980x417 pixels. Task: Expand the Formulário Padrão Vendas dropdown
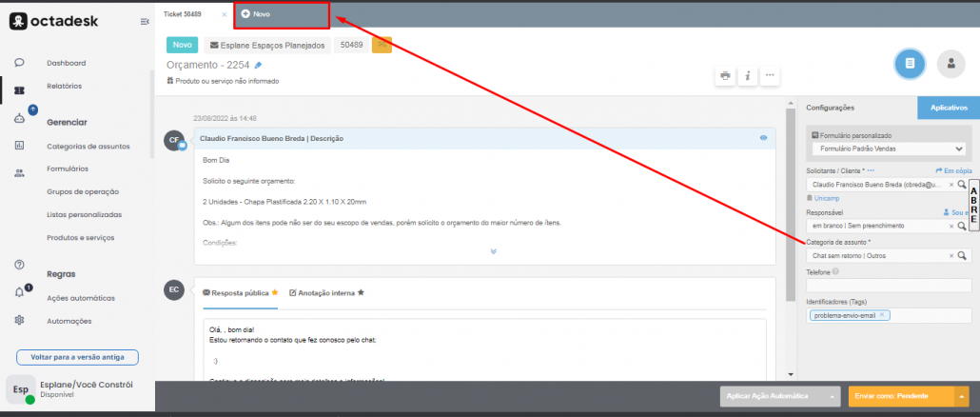(x=958, y=149)
